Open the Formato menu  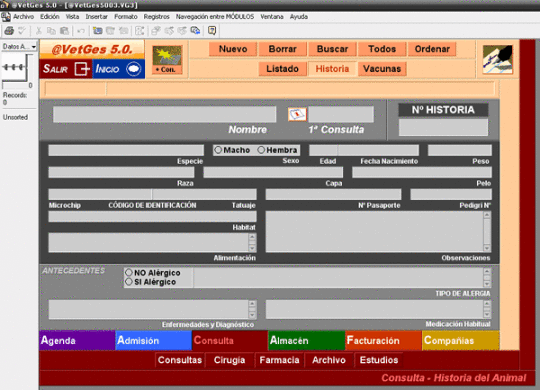pos(126,17)
